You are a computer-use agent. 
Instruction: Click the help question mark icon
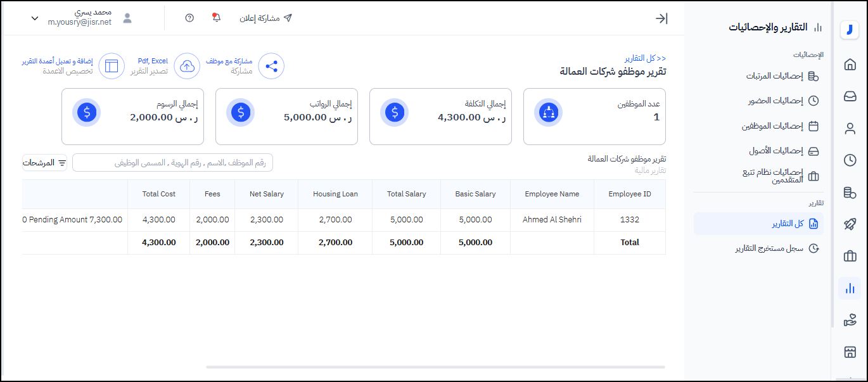189,18
